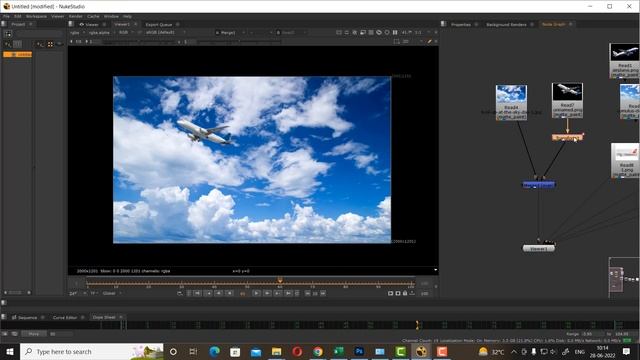
Task: Open the rgba.alpha channel dropdown
Action: (x=101, y=32)
